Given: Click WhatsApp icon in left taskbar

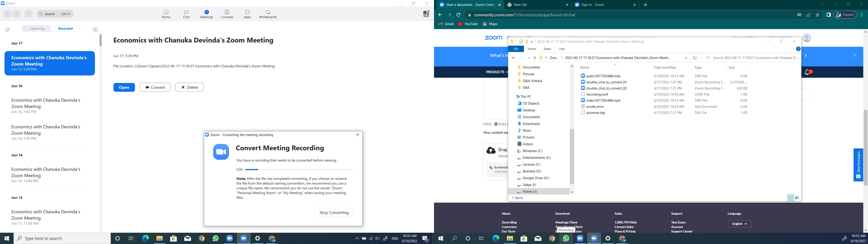Looking at the screenshot, I should pos(216,238).
